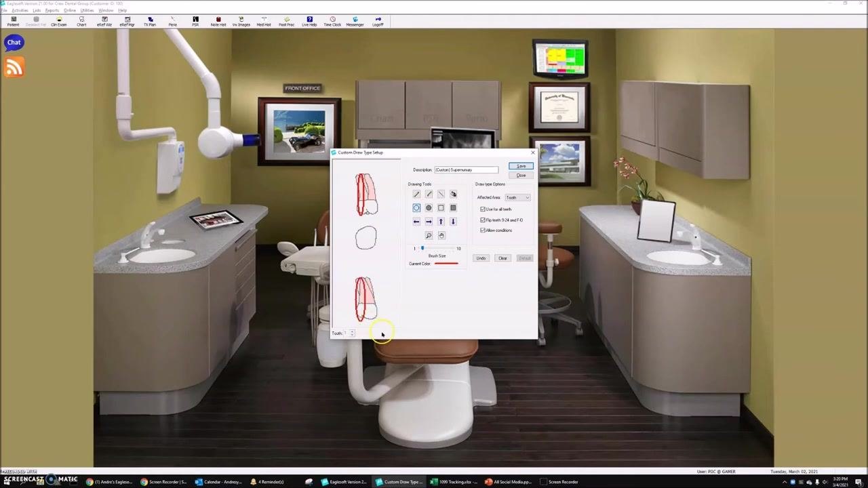The image size is (868, 488).
Task: Open the Reports menu
Action: (x=52, y=11)
